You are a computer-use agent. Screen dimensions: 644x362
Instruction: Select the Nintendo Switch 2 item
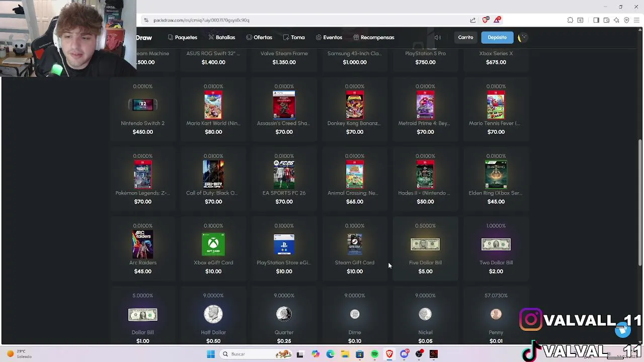click(x=143, y=105)
